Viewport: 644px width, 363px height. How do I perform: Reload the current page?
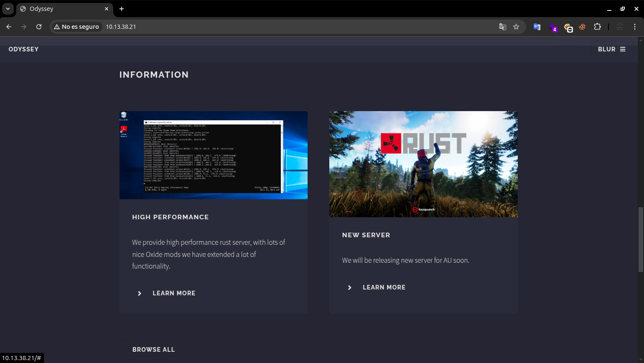point(39,27)
